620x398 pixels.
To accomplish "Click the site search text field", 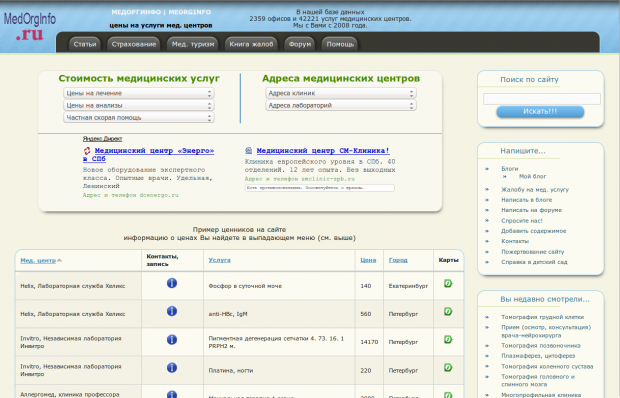I will [542, 99].
